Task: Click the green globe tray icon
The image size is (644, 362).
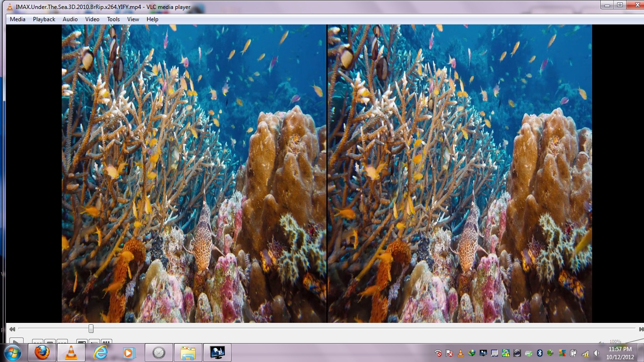Action: tap(551, 353)
